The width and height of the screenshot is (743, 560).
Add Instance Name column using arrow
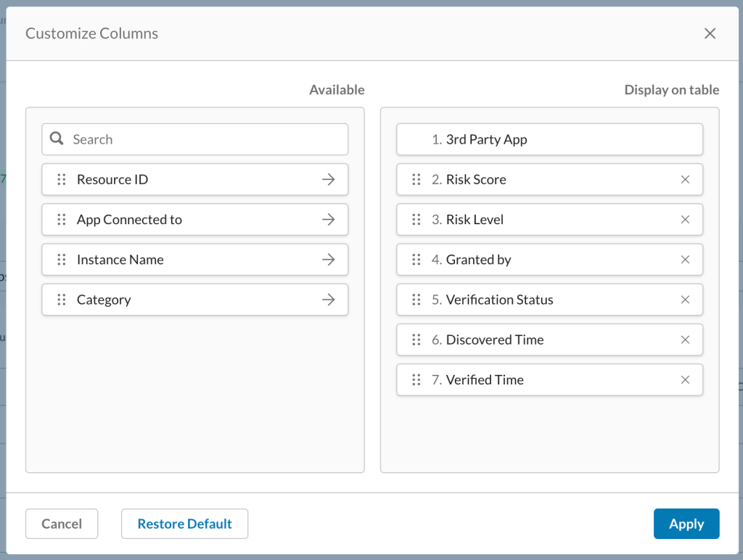(x=328, y=260)
